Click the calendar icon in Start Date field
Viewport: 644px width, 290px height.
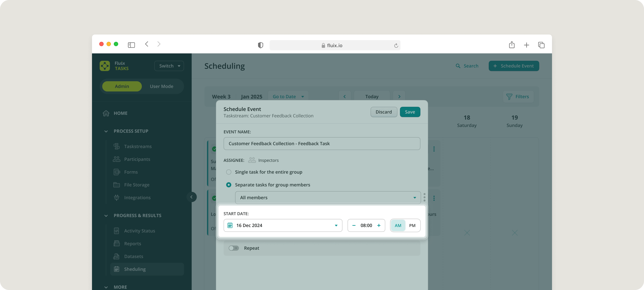pyautogui.click(x=230, y=225)
